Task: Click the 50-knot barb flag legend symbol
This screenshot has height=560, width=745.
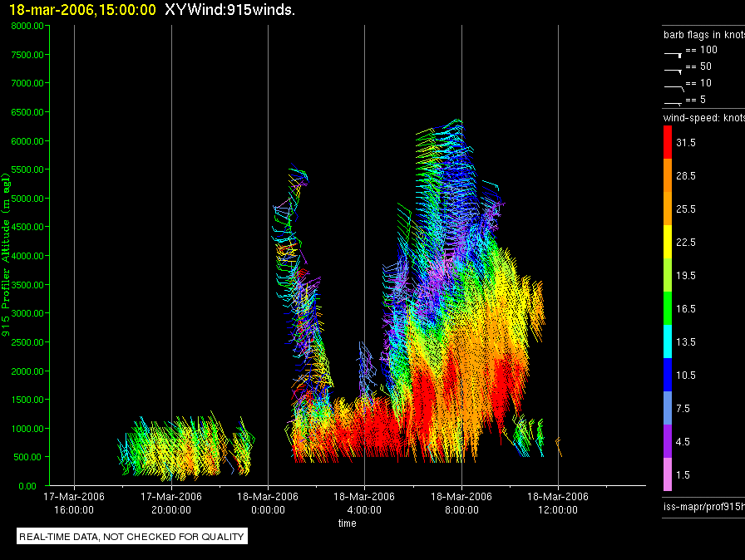Action: point(673,71)
